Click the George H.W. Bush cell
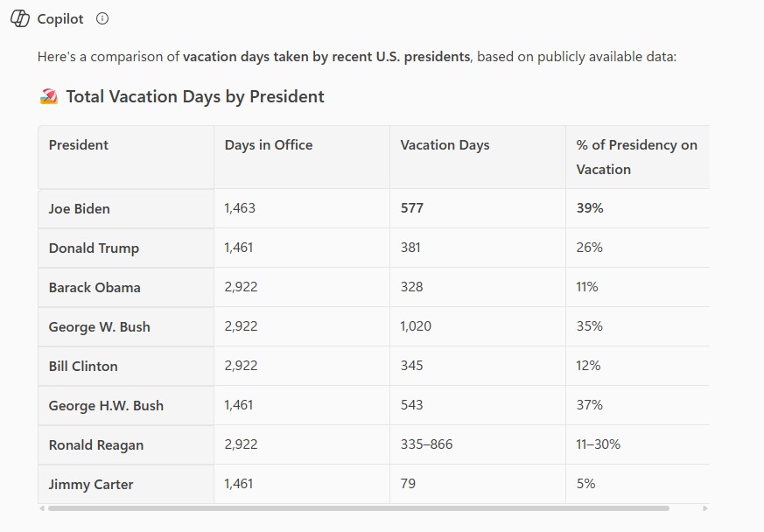This screenshot has width=764, height=532. [x=106, y=406]
